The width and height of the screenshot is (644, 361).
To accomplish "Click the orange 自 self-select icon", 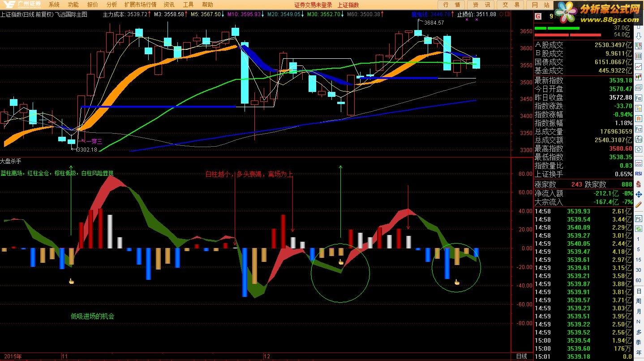I will pyautogui.click(x=639, y=118).
